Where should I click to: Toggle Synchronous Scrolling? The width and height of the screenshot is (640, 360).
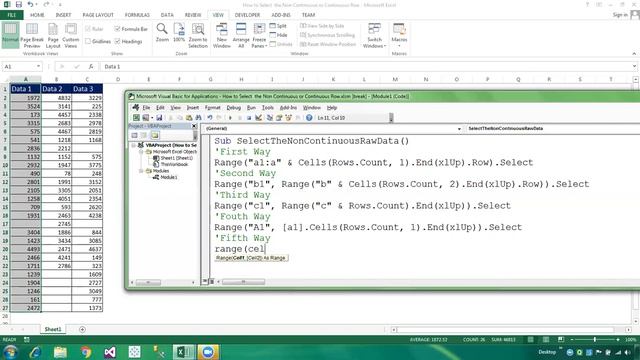click(x=327, y=35)
